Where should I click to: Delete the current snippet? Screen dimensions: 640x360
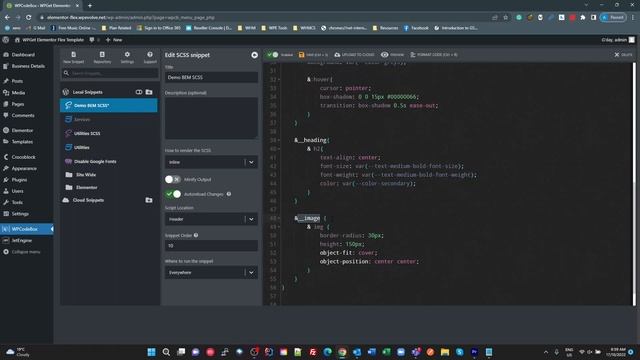pos(623,55)
